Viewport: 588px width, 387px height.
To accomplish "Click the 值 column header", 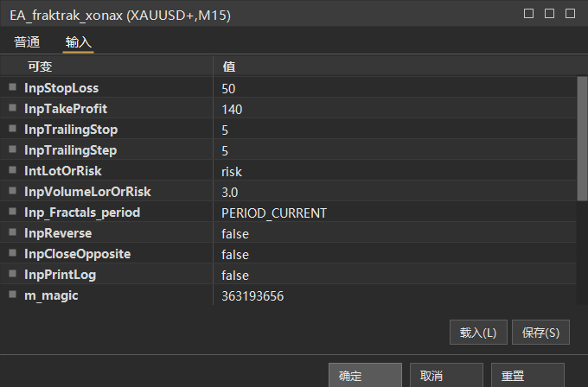I will click(400, 67).
